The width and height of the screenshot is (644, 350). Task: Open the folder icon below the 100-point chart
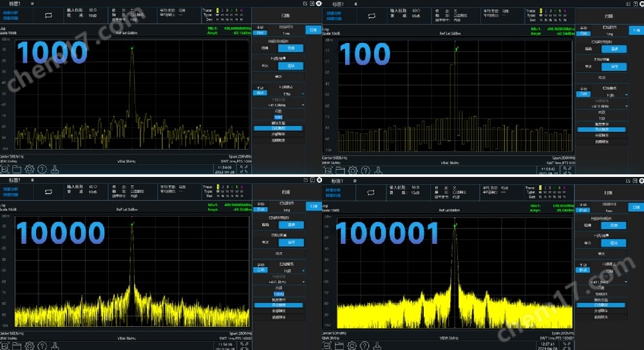coord(340,170)
